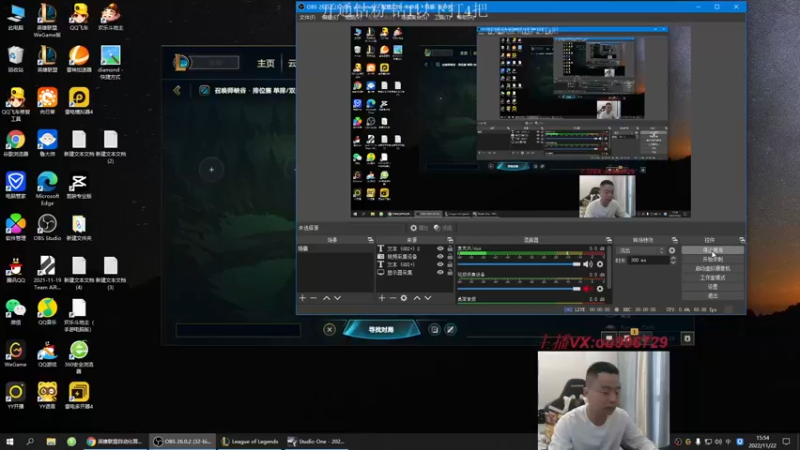Toggle visibility eye of 显示器采集 source

pyautogui.click(x=440, y=272)
